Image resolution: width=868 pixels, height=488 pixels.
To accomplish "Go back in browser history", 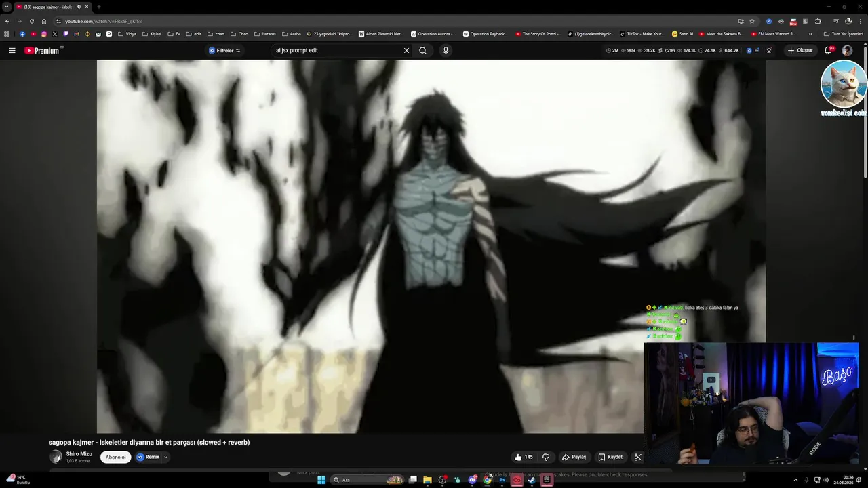I will [7, 21].
